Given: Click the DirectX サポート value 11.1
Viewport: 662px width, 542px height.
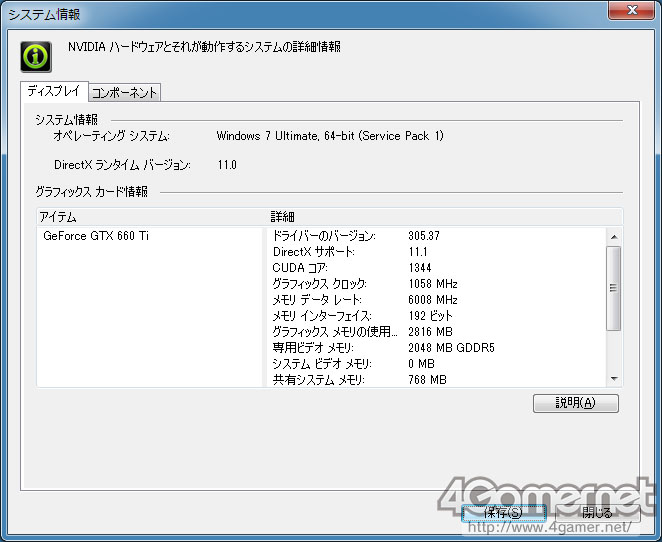Looking at the screenshot, I should 418,252.
